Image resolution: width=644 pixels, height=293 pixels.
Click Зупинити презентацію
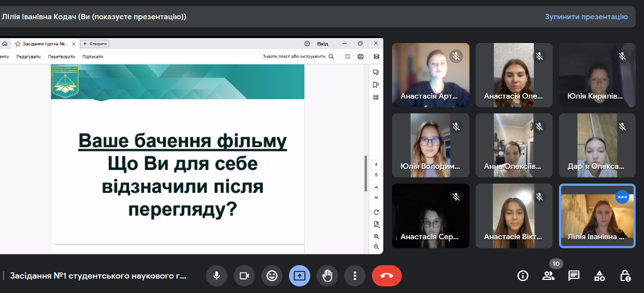click(586, 17)
